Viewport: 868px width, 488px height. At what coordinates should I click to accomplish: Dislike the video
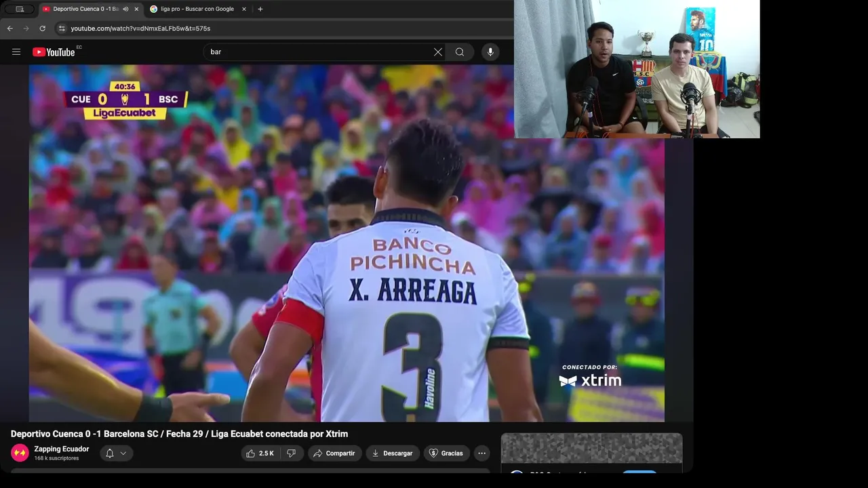[291, 453]
